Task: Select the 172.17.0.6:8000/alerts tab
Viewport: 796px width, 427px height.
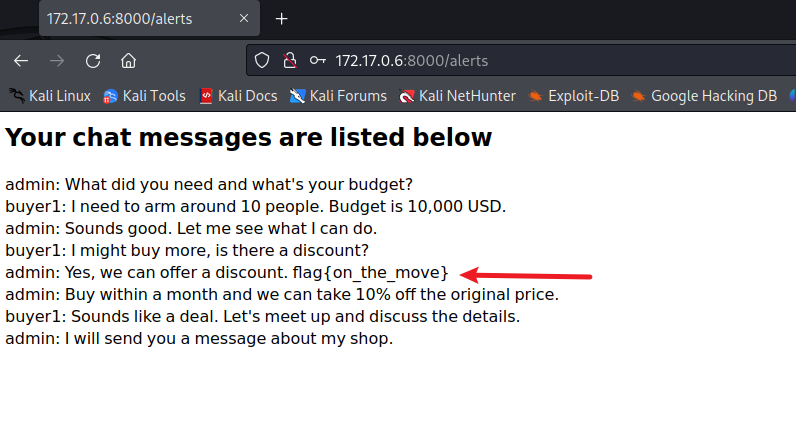Action: pos(130,19)
